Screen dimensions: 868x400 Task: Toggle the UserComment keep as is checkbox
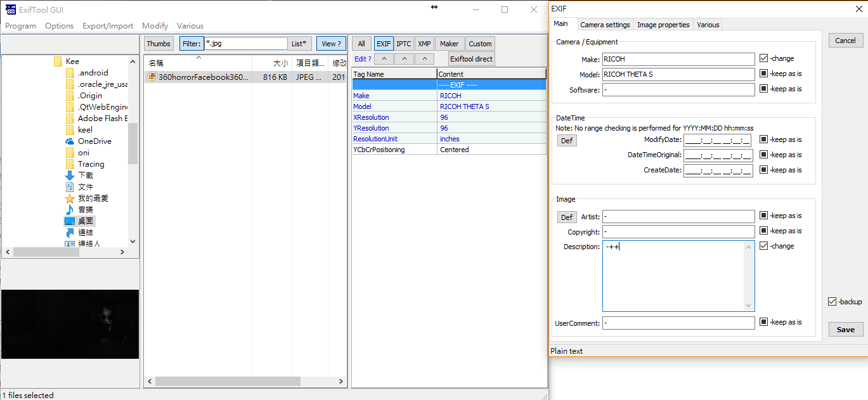pos(764,322)
